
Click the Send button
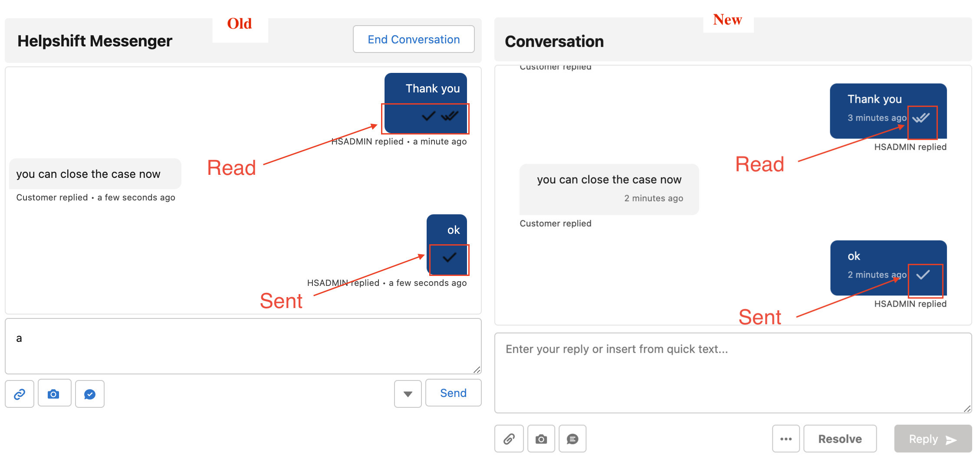click(453, 393)
